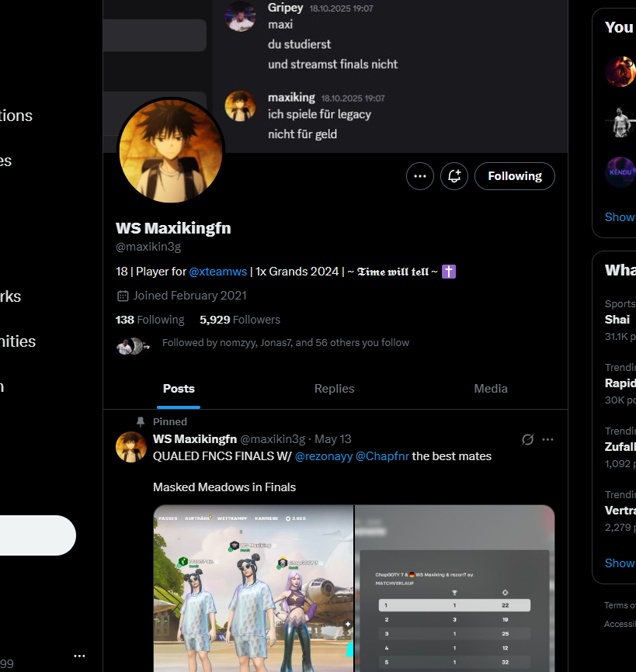
Task: Open the Rapid trending topic
Action: tap(620, 383)
